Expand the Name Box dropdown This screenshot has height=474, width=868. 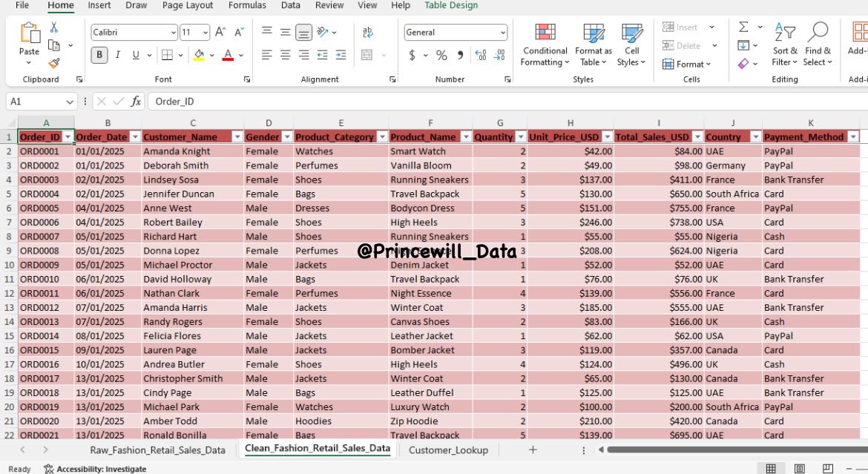pos(69,102)
